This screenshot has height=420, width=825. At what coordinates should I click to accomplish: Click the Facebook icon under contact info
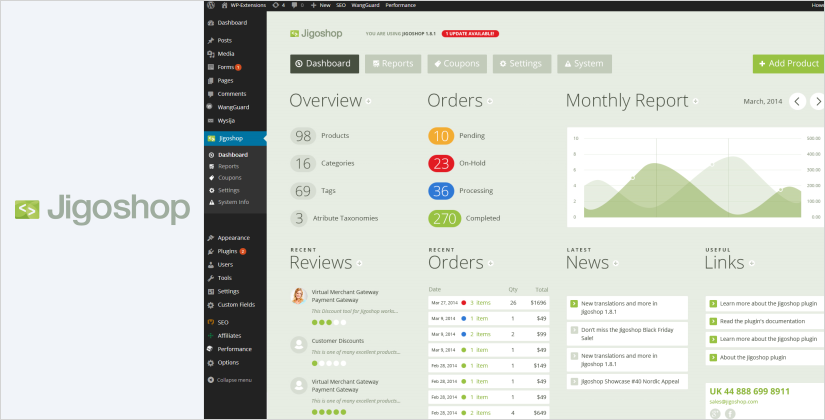[730, 413]
